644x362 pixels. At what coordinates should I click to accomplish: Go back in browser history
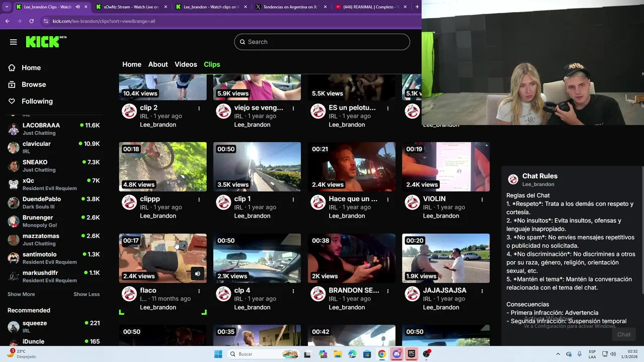coord(8,21)
